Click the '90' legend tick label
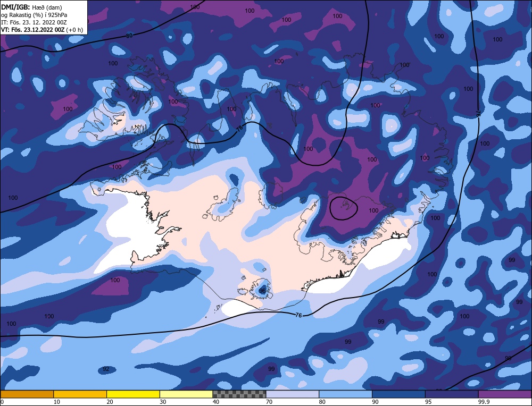The height and width of the screenshot is (406, 532). (x=375, y=402)
